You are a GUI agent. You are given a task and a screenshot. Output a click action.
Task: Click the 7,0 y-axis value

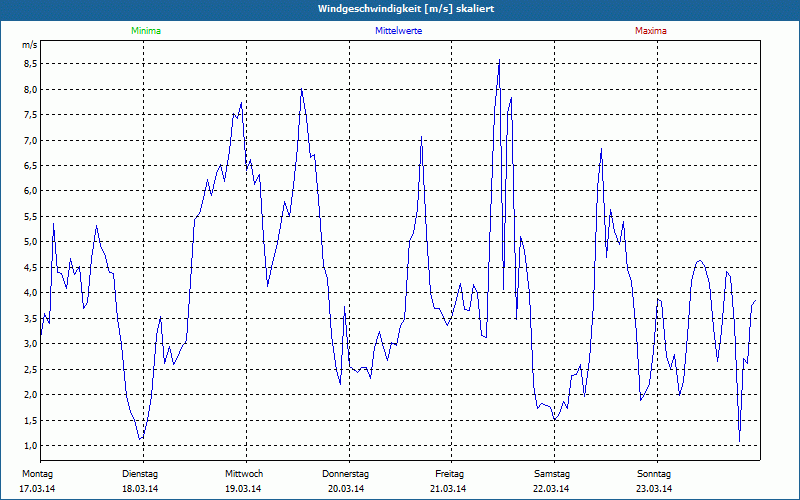pyautogui.click(x=31, y=140)
